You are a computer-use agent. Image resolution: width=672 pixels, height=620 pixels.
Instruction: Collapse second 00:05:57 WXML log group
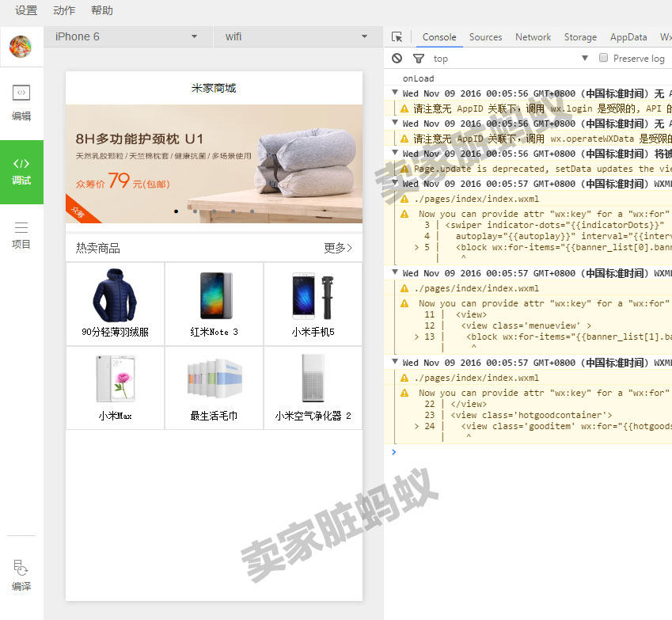395,272
